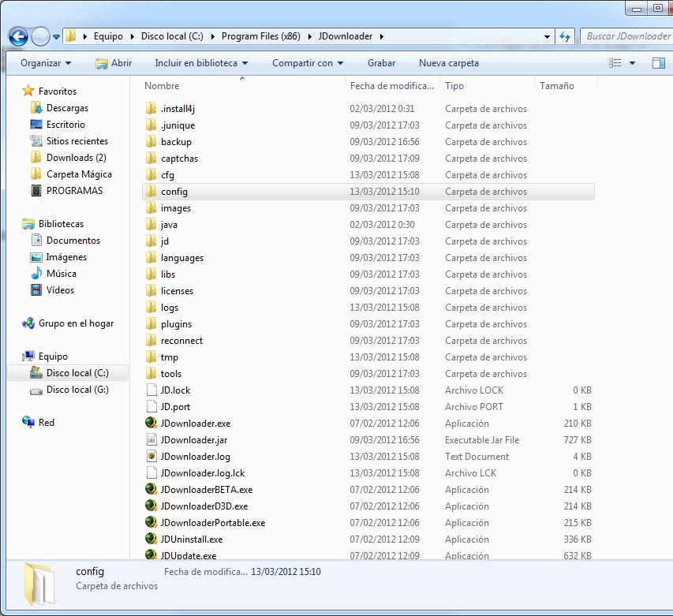This screenshot has height=616, width=673.
Task: Open Carpeta Mágica in favorites
Action: point(79,174)
